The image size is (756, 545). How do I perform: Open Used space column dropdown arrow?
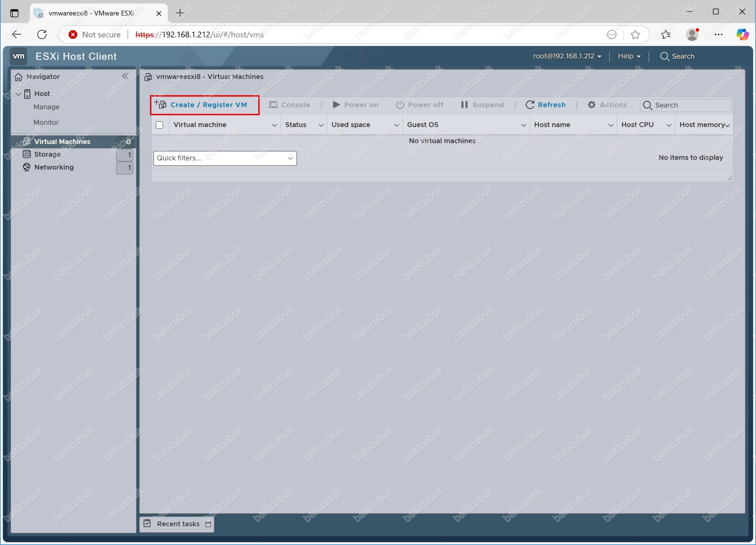[x=396, y=125]
